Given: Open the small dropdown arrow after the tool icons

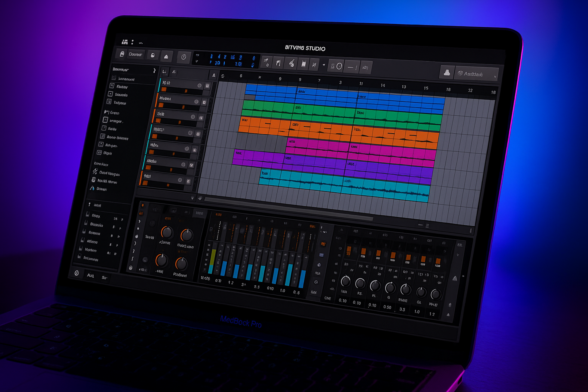Looking at the screenshot, I should pyautogui.click(x=324, y=65).
